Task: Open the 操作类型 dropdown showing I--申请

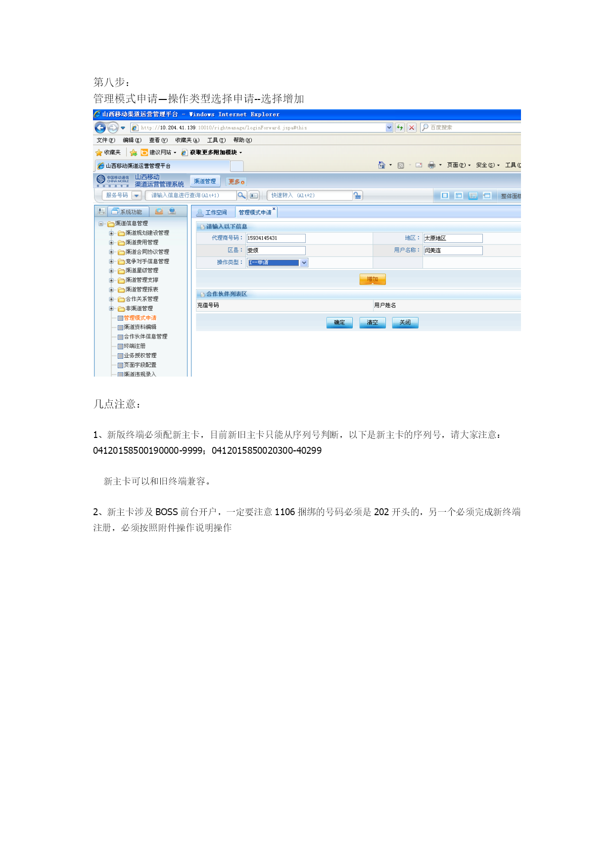Action: click(x=278, y=263)
